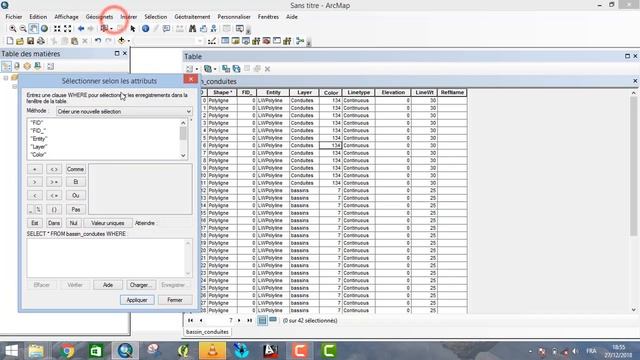Screen dimensions: 640x360
Task: Select the "Layer" field in the list
Action: pos(39,147)
